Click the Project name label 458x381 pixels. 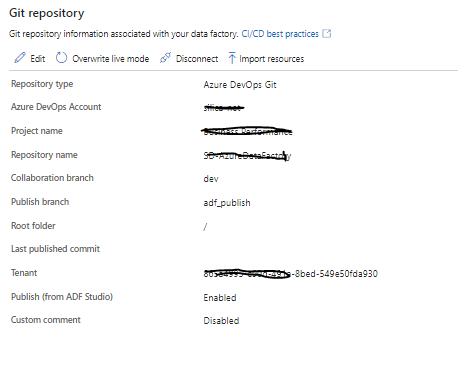[x=37, y=131]
